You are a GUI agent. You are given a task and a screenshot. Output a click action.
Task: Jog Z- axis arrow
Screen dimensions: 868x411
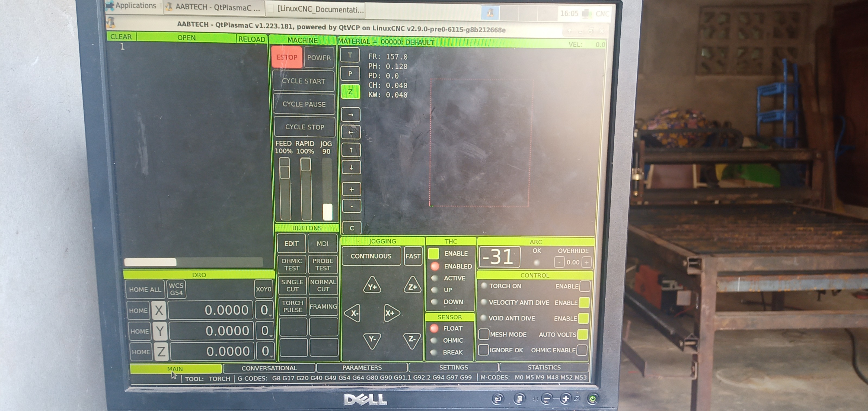pyautogui.click(x=412, y=340)
